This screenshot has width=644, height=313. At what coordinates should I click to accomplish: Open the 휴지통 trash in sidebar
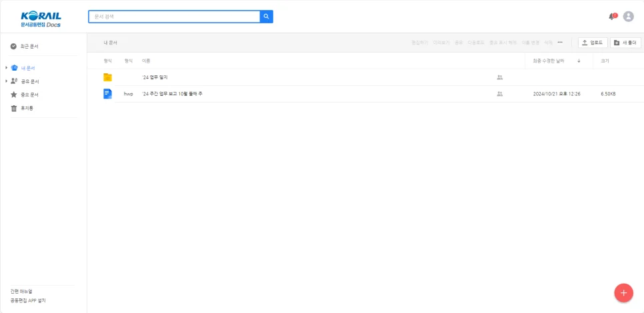pyautogui.click(x=27, y=108)
